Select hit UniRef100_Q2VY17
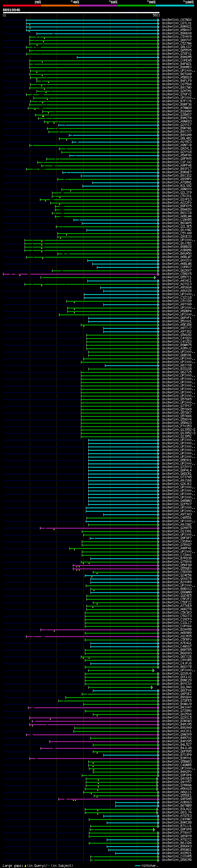This screenshot has height=868, width=197. pos(176,125)
